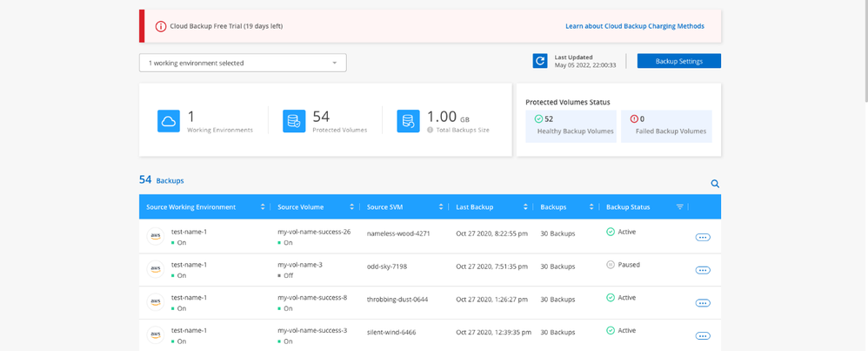Sort the table by Source Volume
Viewport: 868px width, 351px height.
click(x=352, y=207)
